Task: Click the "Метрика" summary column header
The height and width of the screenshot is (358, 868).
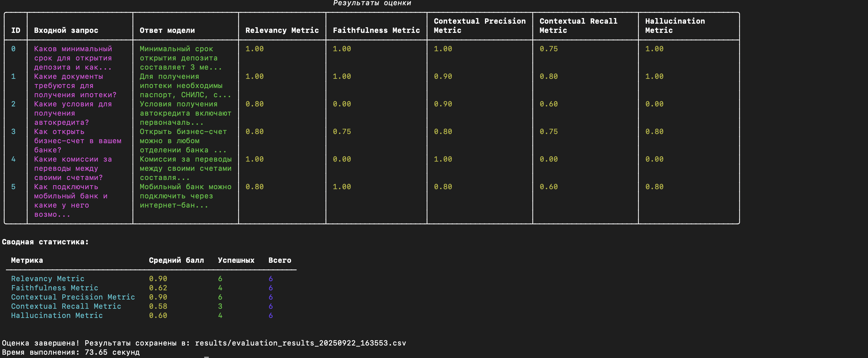Action: point(27,260)
